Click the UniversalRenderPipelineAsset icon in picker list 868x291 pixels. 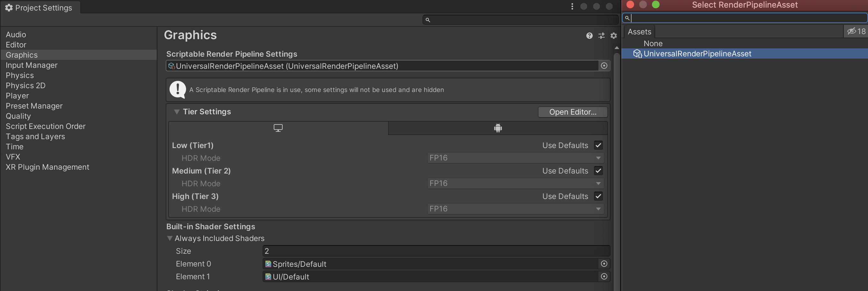(638, 54)
